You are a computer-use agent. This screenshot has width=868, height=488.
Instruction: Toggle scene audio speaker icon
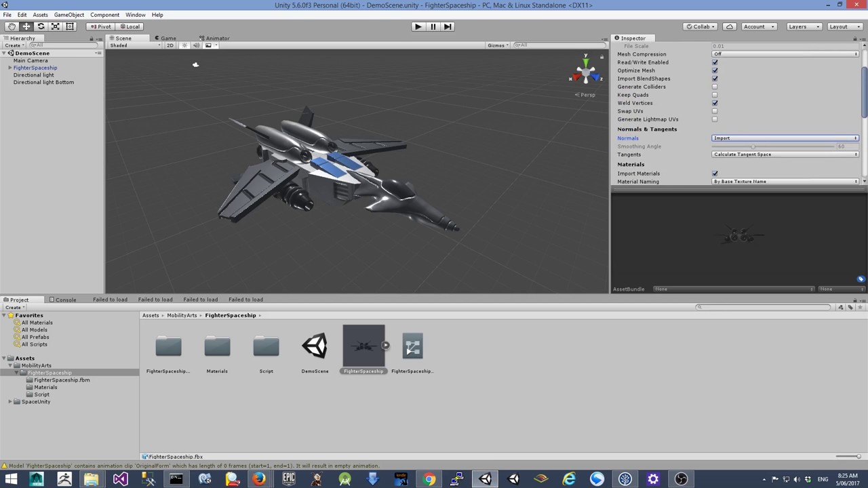coord(196,45)
